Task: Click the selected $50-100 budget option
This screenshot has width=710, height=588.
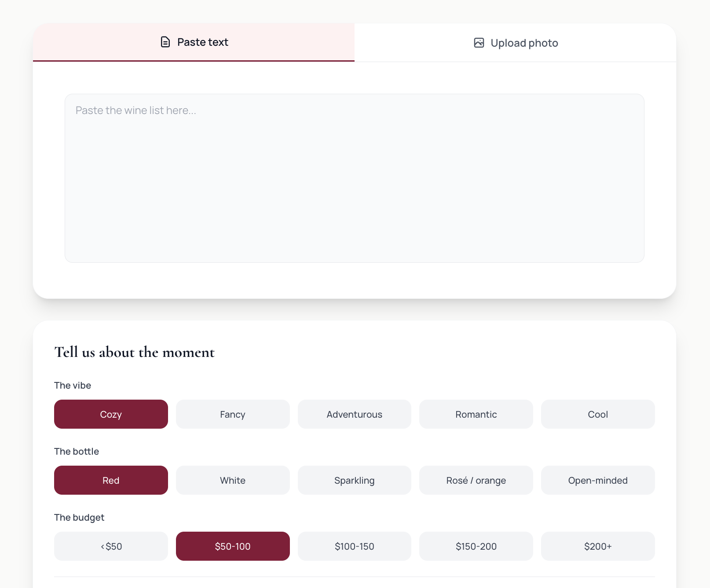Action: pos(233,546)
